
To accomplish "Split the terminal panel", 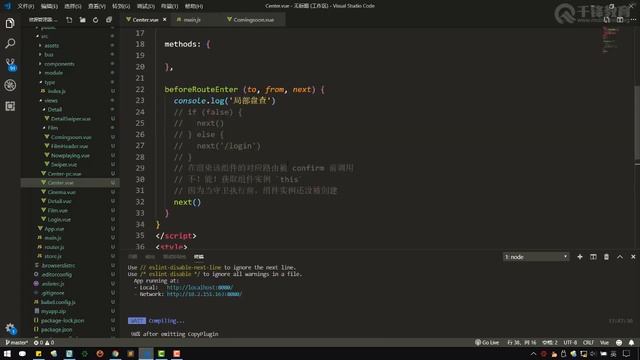I will point(593,257).
